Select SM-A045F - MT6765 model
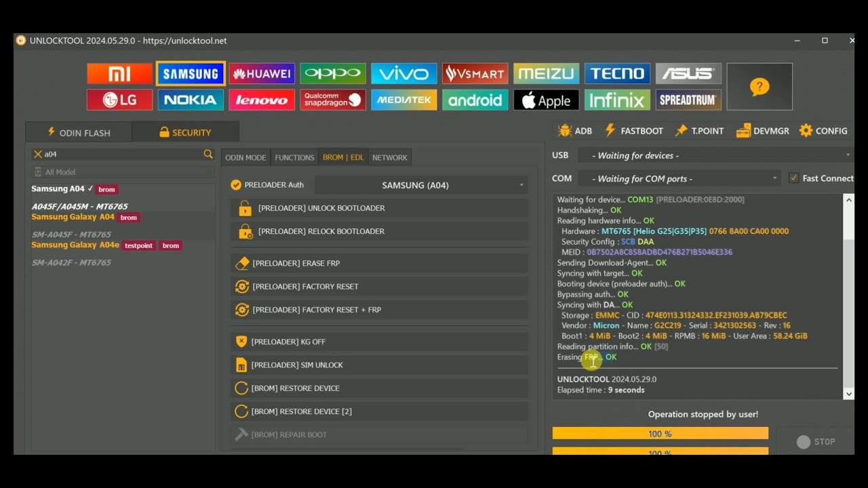This screenshot has height=488, width=868. click(x=71, y=235)
